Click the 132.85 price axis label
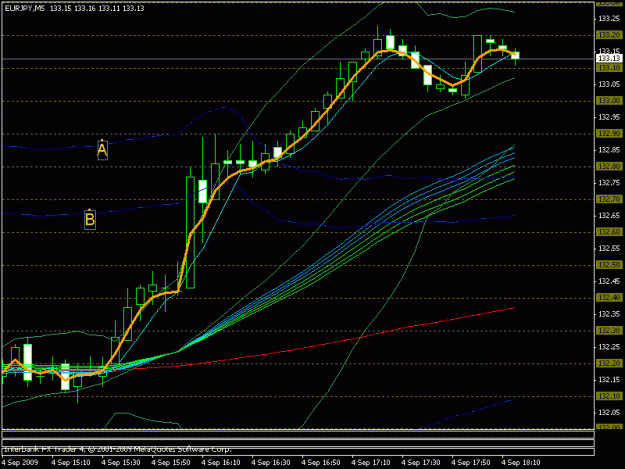625x469 pixels. coord(609,150)
